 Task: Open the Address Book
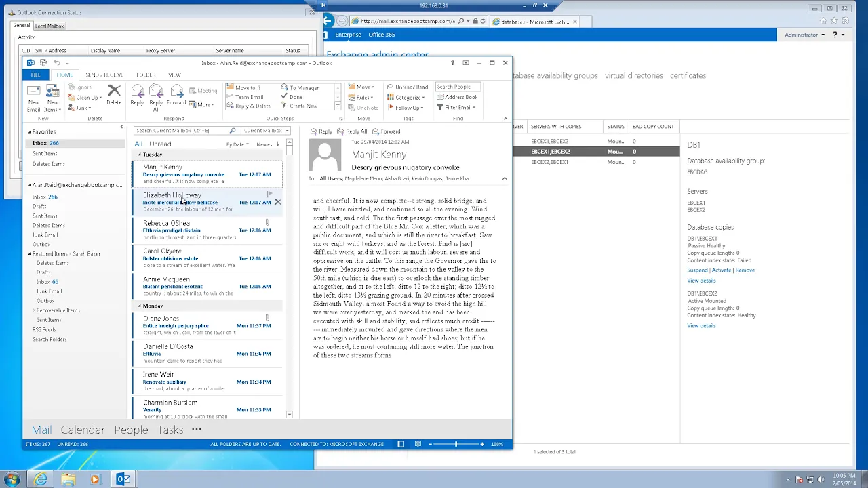pos(456,97)
